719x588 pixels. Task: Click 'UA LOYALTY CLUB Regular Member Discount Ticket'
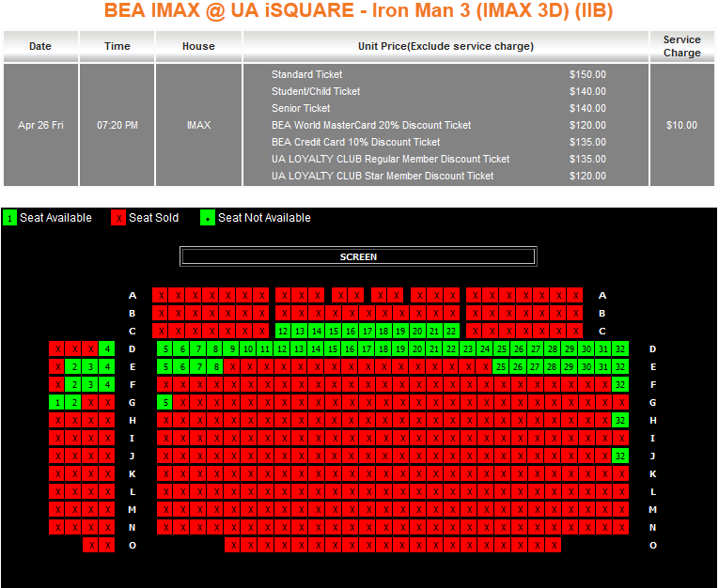(391, 159)
